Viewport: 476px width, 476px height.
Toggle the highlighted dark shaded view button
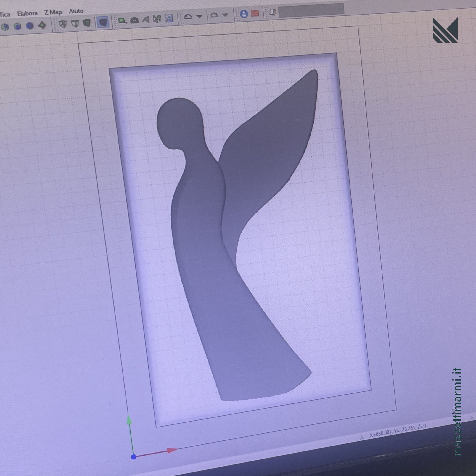(103, 22)
